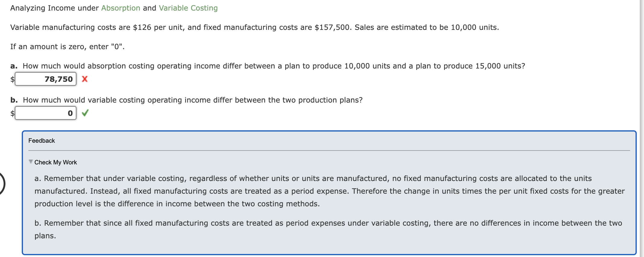Click the red X incorrect answer indicator
The image size is (644, 257).
click(85, 79)
